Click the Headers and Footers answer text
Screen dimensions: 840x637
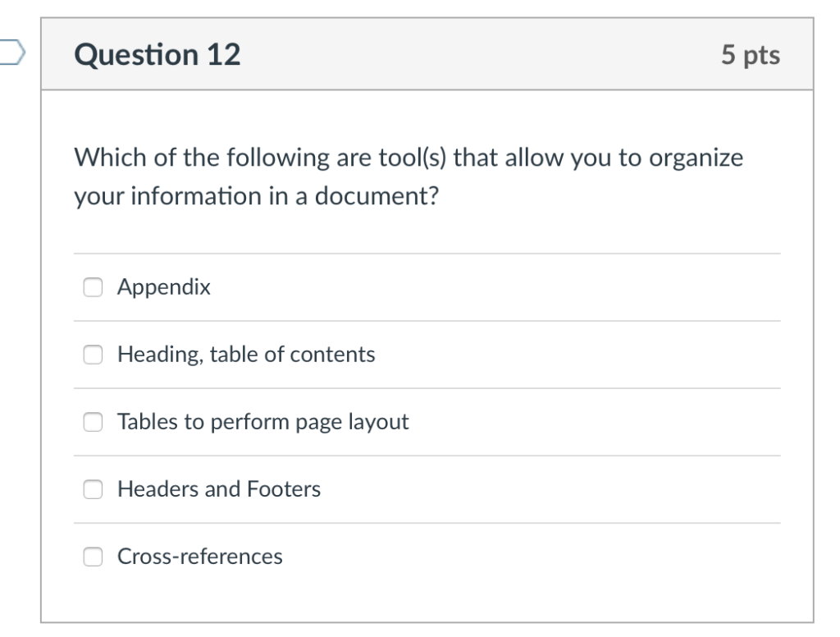(220, 488)
